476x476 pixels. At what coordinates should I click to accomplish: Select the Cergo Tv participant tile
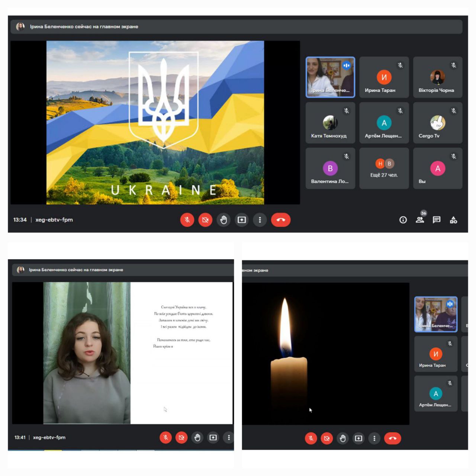click(438, 123)
